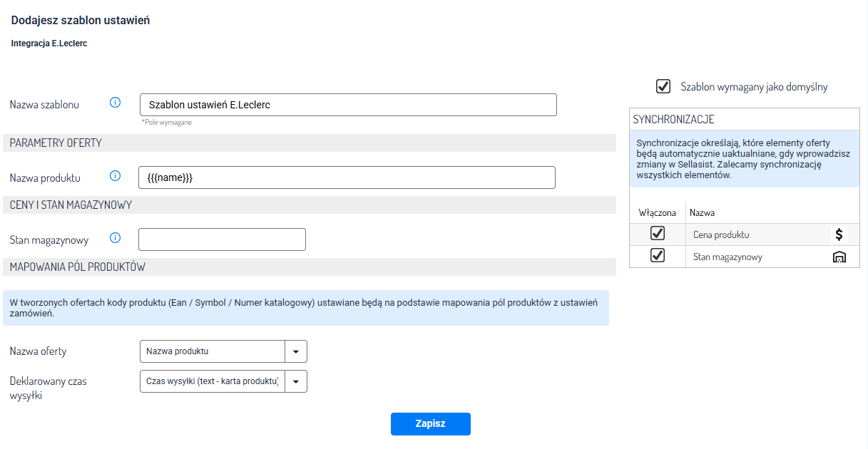The width and height of the screenshot is (868, 449).
Task: Click info icon beside Stan magazynowy
Action: click(x=115, y=238)
